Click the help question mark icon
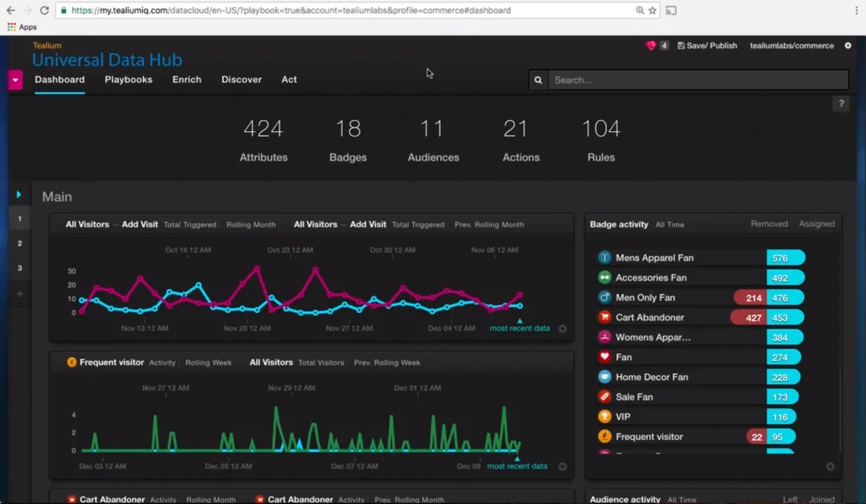 [842, 103]
